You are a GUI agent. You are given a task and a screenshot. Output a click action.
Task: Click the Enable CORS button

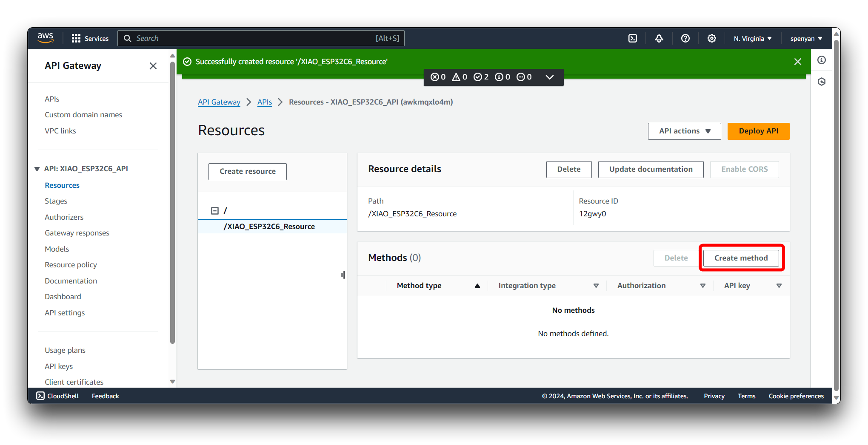coord(745,170)
